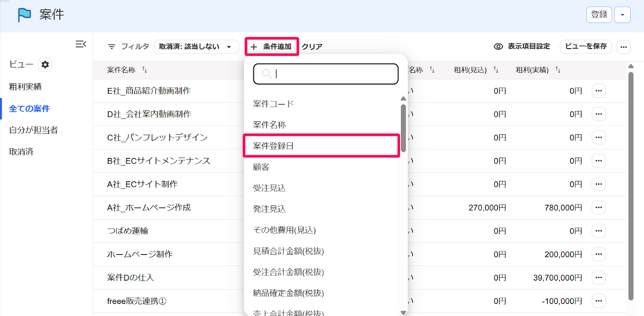Click the 条件追加 button
Viewport: 644px width, 316px height.
click(272, 47)
